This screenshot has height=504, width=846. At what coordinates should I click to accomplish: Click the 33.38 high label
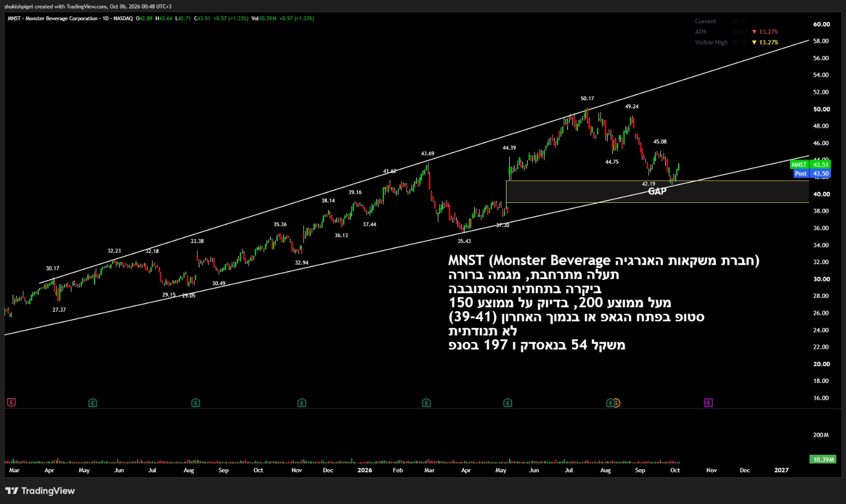point(197,241)
